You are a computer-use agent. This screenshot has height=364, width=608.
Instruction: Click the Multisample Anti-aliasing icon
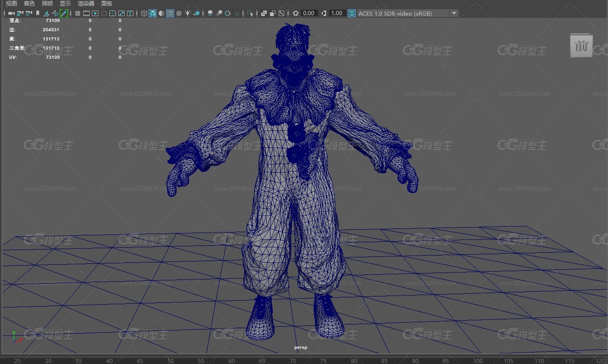228,13
